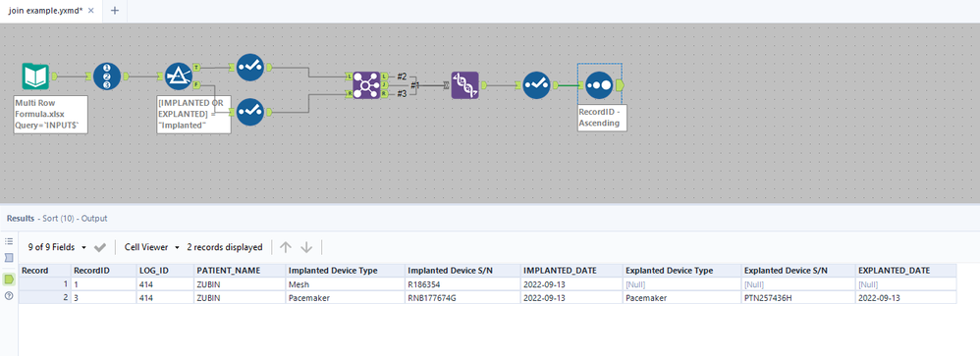The image size is (980, 356).
Task: Click the IMPLANTED_DATE column header
Action: (572, 271)
